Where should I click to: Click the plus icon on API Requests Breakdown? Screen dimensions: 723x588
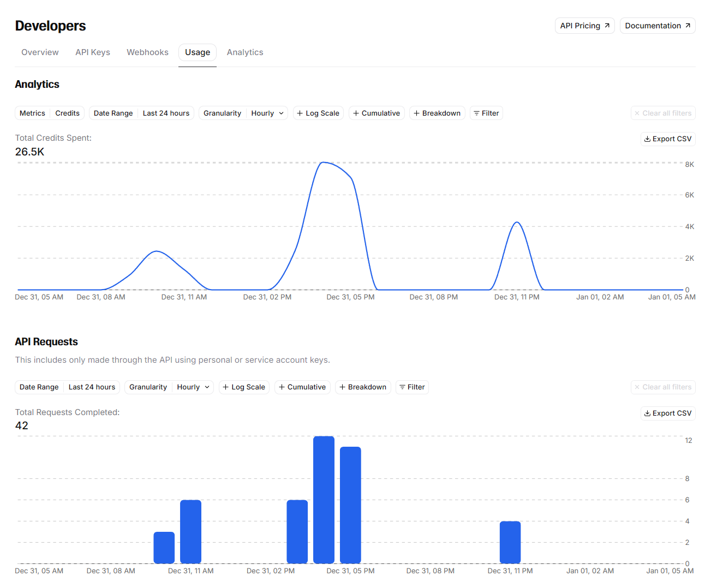(x=342, y=387)
